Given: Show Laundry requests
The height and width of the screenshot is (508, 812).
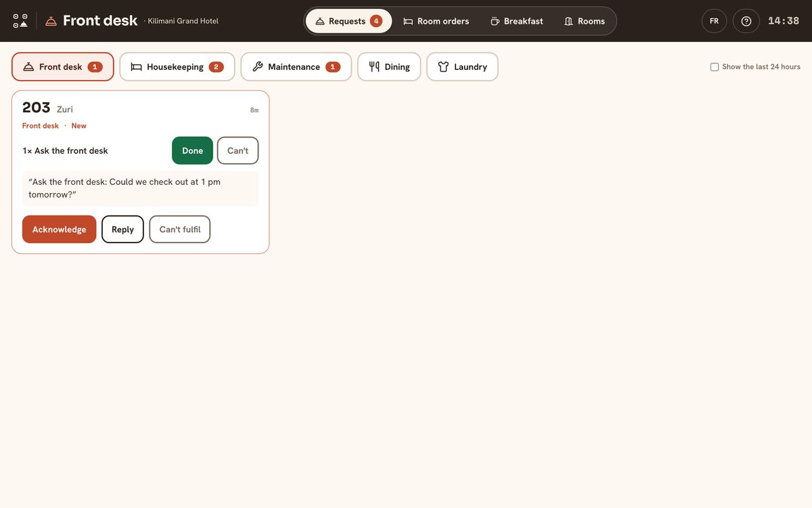Looking at the screenshot, I should pos(462,67).
